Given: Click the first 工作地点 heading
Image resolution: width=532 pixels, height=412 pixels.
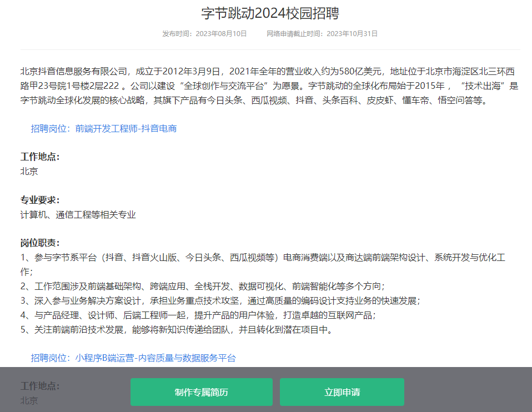Looking at the screenshot, I should (x=40, y=157).
